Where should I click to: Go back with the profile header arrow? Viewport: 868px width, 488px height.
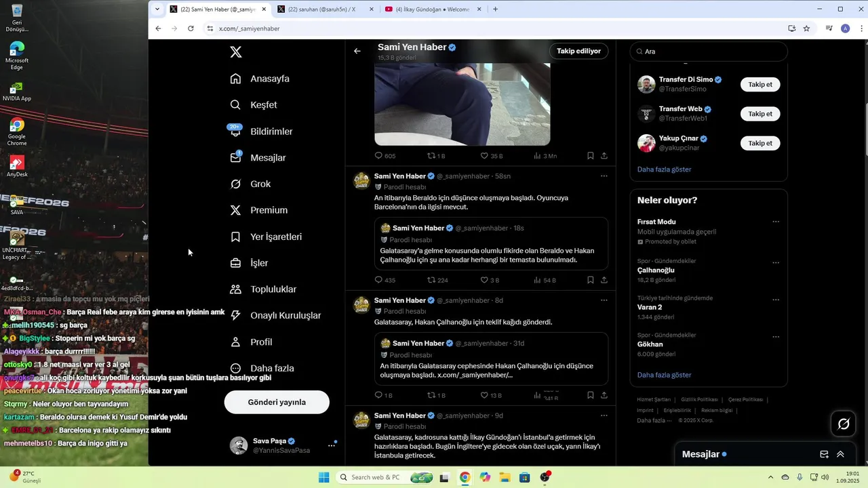(x=357, y=51)
